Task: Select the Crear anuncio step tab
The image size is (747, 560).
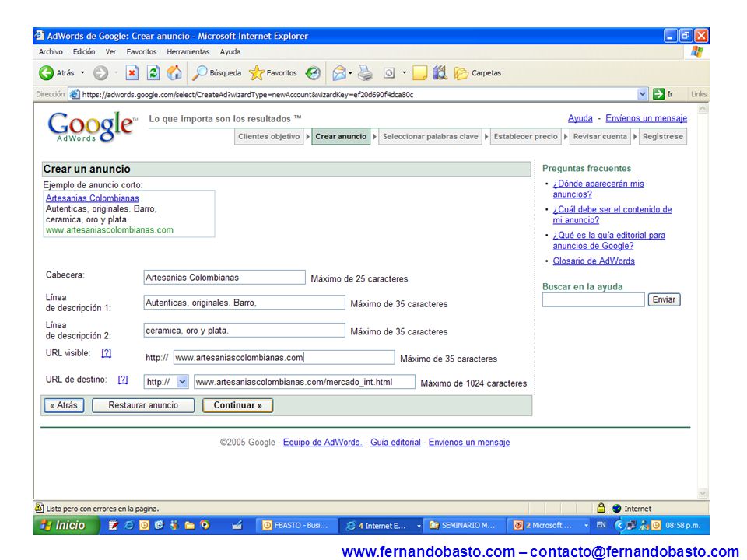Action: click(341, 137)
